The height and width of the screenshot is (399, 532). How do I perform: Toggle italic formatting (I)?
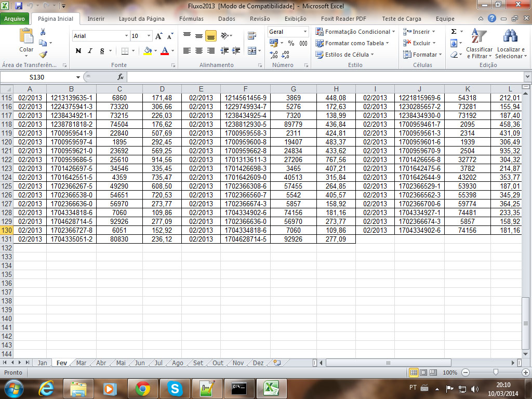click(90, 51)
